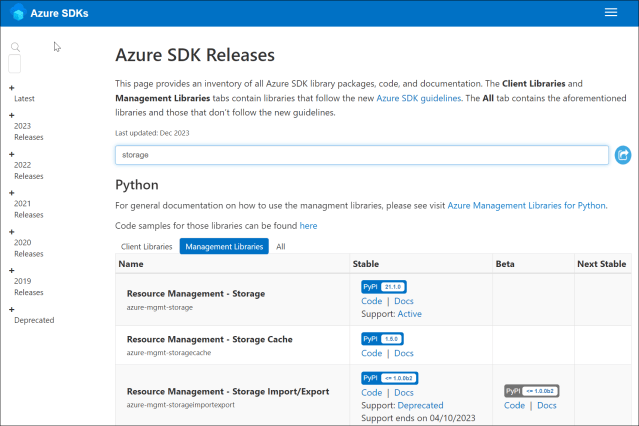This screenshot has width=639, height=426.
Task: Open beta PyPI 1.0.0b2 badge for Storage Import/Export
Action: [531, 391]
